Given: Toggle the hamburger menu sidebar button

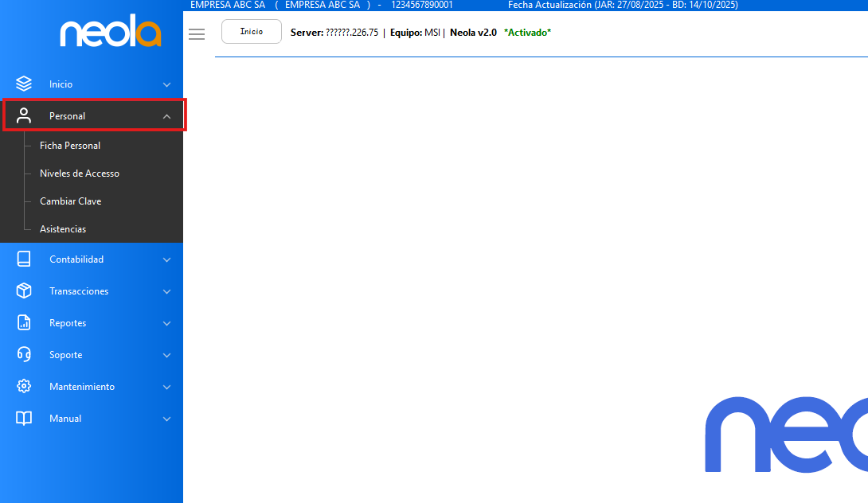Looking at the screenshot, I should 197,33.
